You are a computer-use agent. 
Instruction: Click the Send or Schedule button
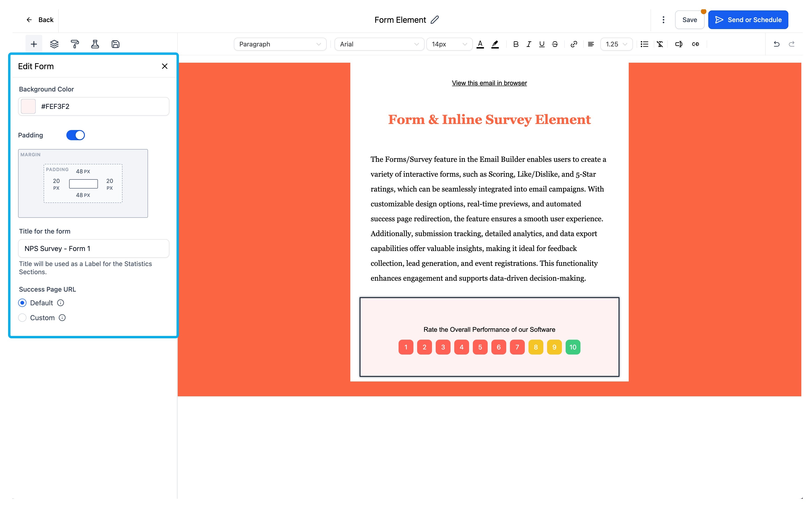coord(748,20)
